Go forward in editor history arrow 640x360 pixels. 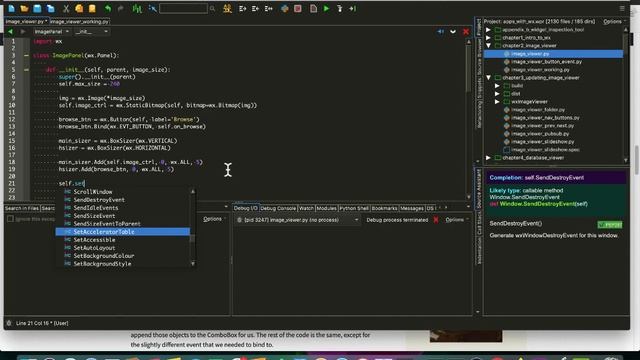23,31
